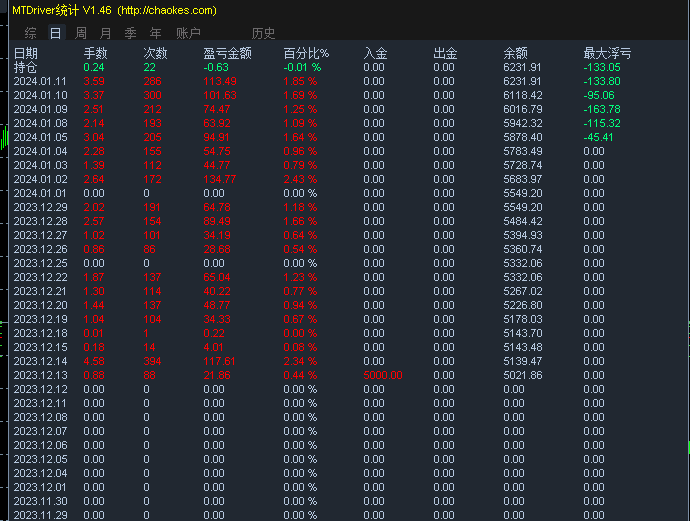Viewport: 690px width, 521px height.
Task: Open the 周 weekly tab
Action: pyautogui.click(x=81, y=33)
